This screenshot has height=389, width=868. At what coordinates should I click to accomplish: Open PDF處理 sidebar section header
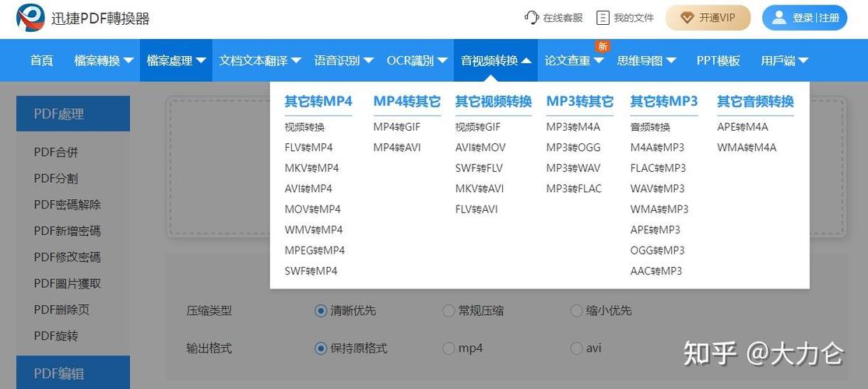tap(73, 114)
